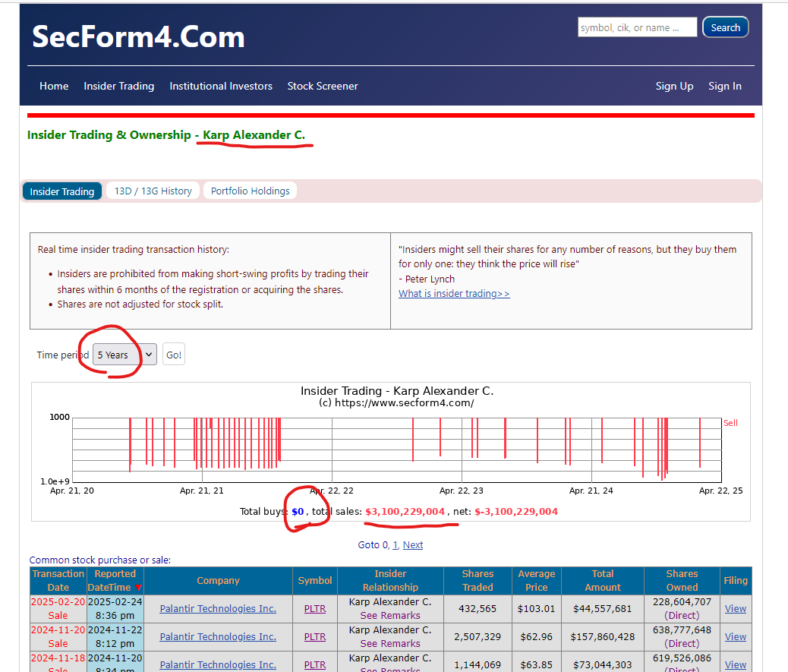The image size is (788, 672).
Task: Switch to the Portfolio Holdings tab
Action: [251, 191]
